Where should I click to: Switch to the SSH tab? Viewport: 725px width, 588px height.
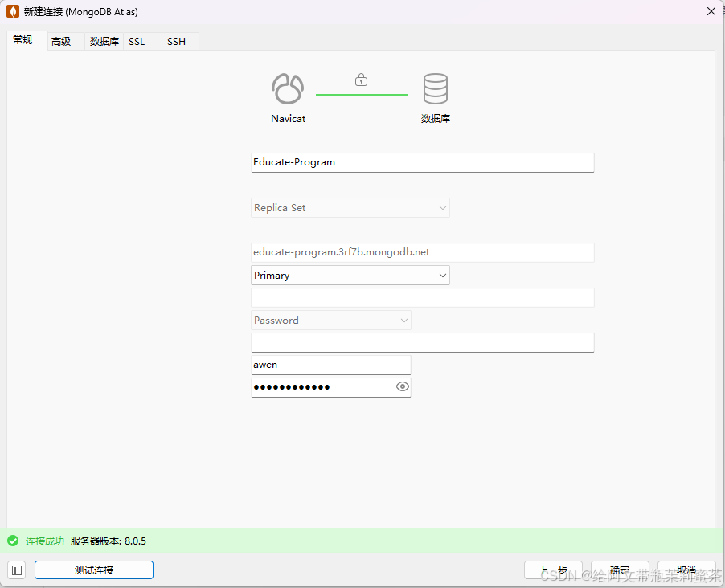coord(176,41)
